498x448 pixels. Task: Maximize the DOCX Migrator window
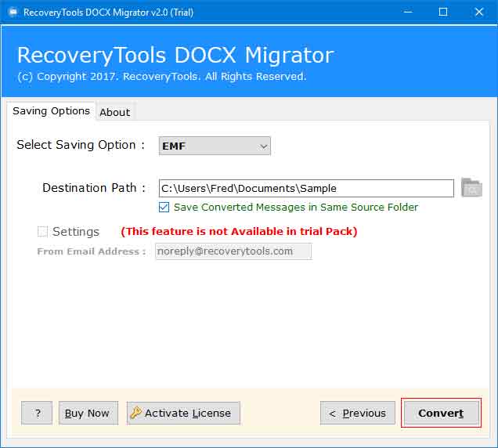[443, 12]
